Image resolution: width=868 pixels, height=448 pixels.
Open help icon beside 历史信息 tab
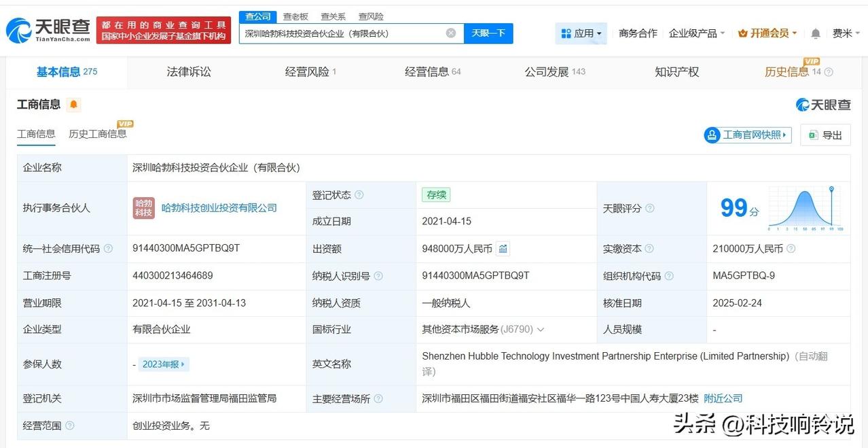[x=829, y=72]
